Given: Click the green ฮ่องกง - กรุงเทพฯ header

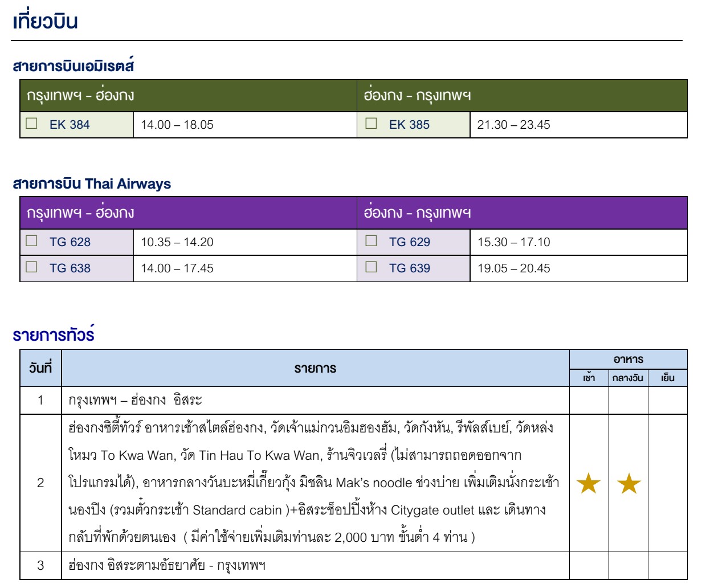Looking at the screenshot, I should [x=523, y=96].
